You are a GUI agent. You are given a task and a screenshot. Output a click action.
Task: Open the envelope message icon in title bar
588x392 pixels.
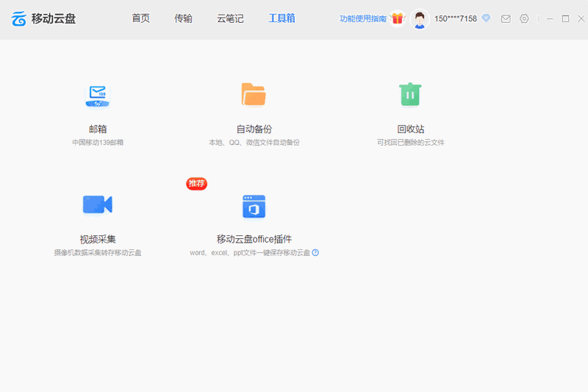click(x=506, y=18)
